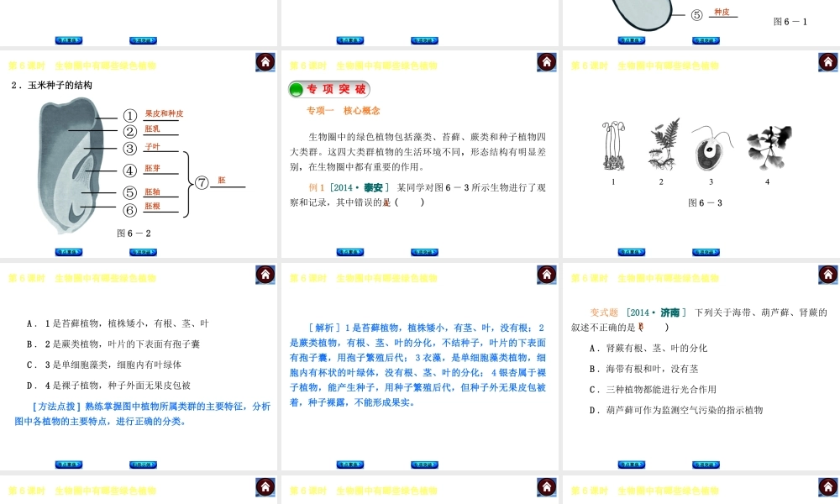
Task: Click the 专项突破 button on the 变式题 slide
Action: pyautogui.click(x=706, y=465)
